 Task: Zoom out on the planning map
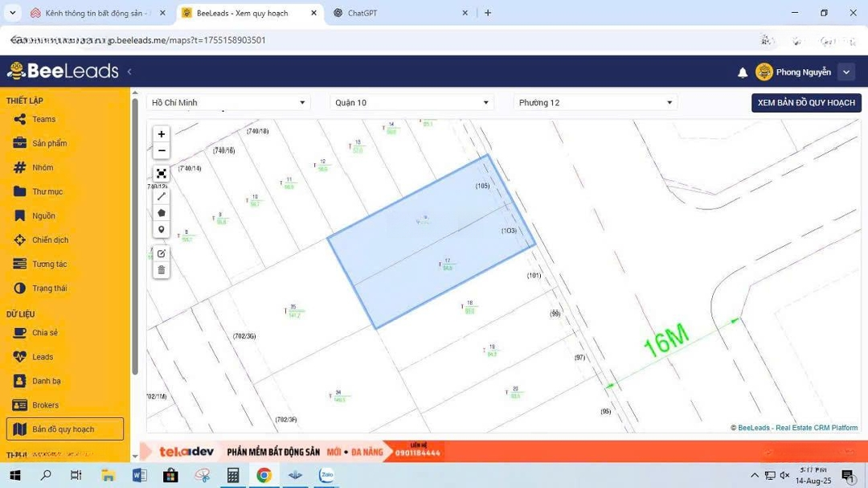click(x=162, y=151)
